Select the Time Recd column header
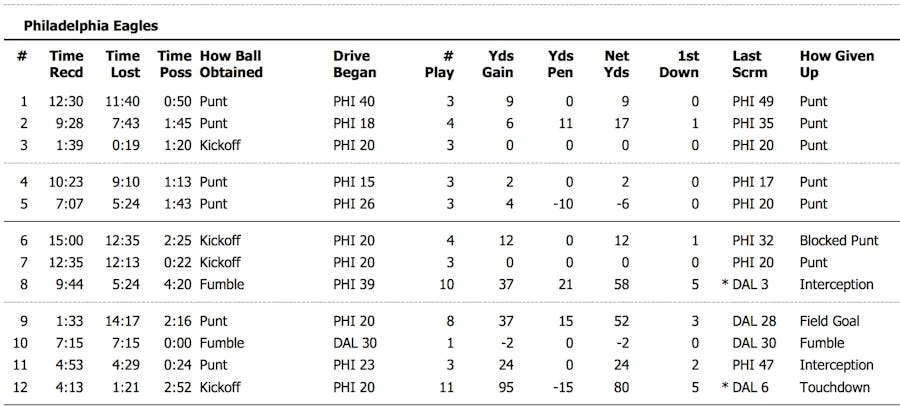Viewport: 900px width, 406px height. click(x=67, y=64)
